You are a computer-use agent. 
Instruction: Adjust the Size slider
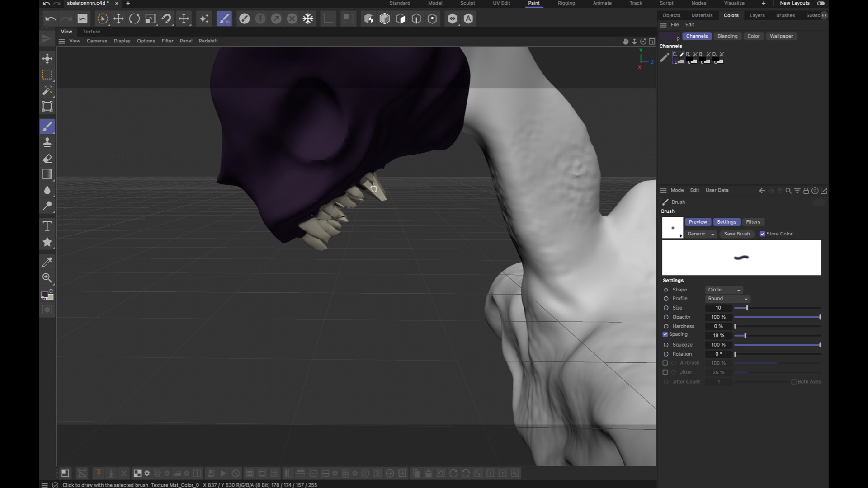pos(778,308)
